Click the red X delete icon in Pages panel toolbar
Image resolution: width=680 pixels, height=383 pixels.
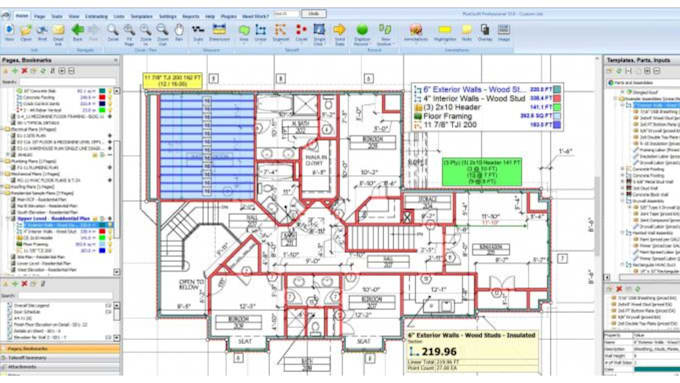point(24,71)
